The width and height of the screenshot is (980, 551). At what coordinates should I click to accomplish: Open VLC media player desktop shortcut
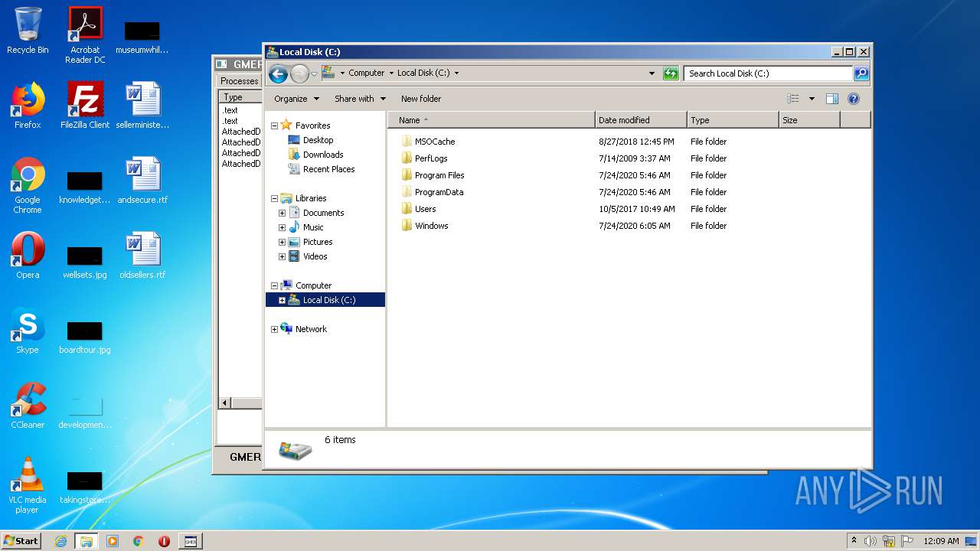click(28, 485)
